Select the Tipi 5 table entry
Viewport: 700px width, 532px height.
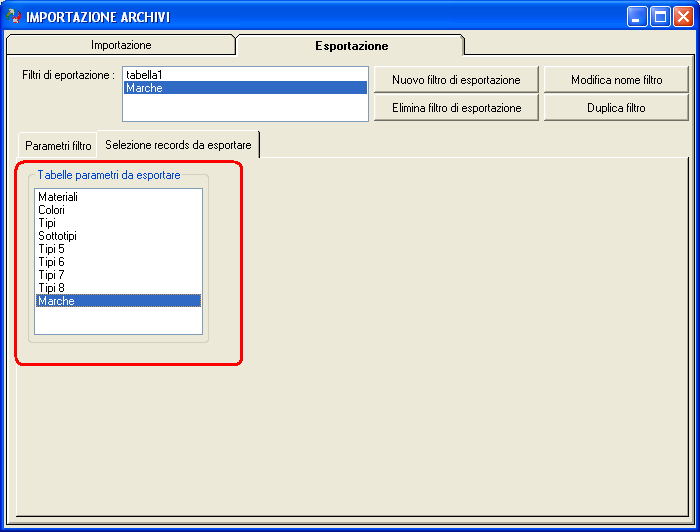pyautogui.click(x=118, y=249)
